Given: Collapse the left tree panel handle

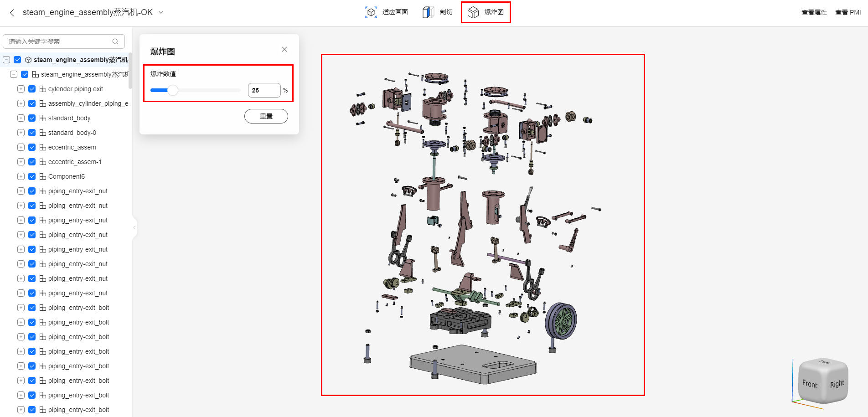Looking at the screenshot, I should coord(134,227).
